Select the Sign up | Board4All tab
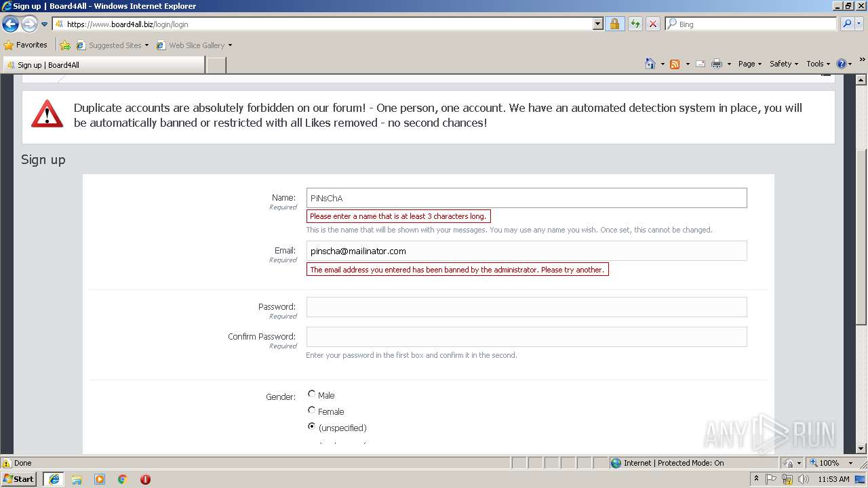The width and height of the screenshot is (868, 488). click(104, 65)
